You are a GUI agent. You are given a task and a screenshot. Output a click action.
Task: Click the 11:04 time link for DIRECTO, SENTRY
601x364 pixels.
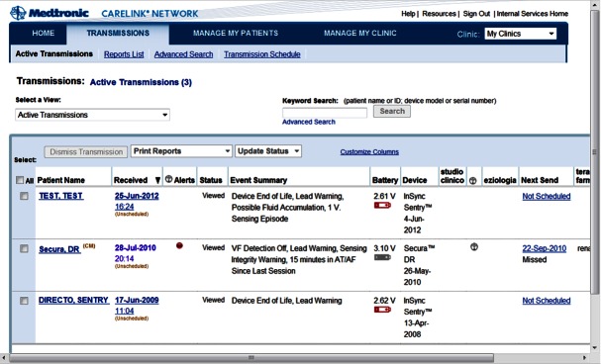click(x=124, y=312)
